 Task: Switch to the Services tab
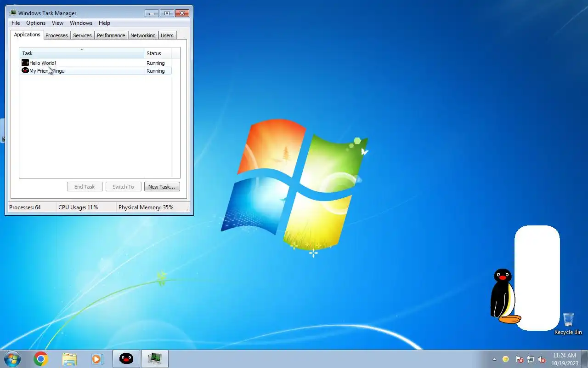[82, 35]
